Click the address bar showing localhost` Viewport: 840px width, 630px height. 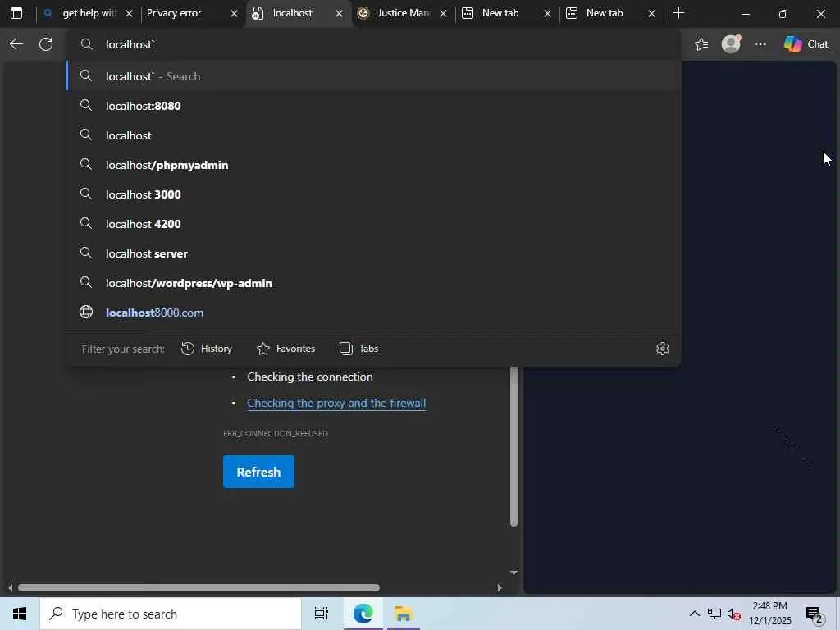(x=375, y=44)
